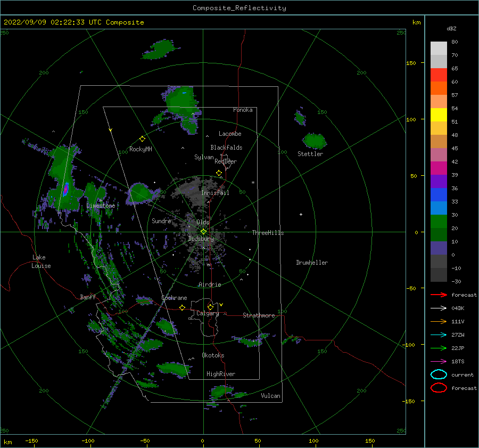The image size is (479, 448).
Task: Click the Innisfail label
Action: tap(215, 193)
